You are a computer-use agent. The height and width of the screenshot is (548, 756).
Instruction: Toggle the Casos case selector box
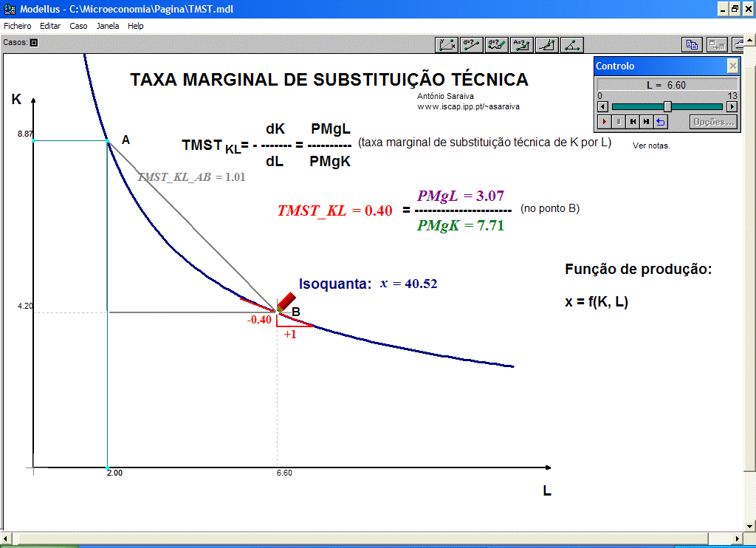coord(33,43)
